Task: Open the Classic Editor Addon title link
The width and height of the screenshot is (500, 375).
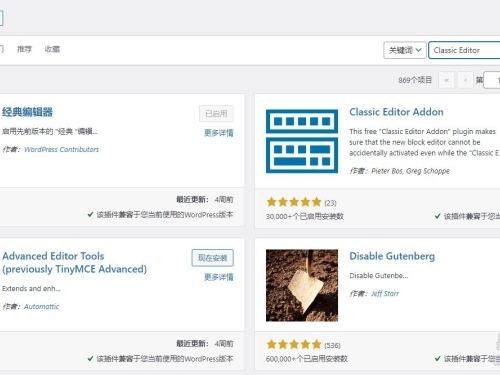Action: pyautogui.click(x=396, y=112)
